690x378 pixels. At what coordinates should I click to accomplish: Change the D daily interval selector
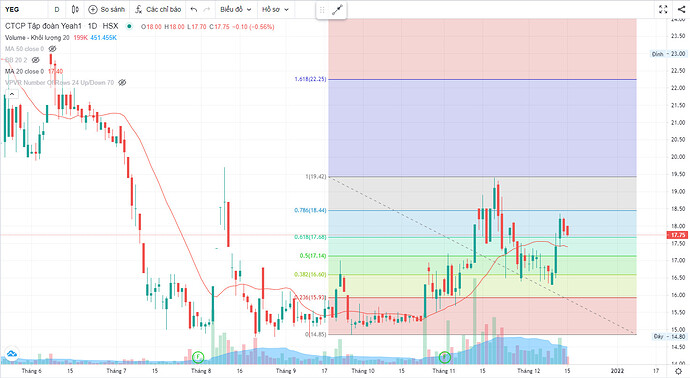[57, 9]
